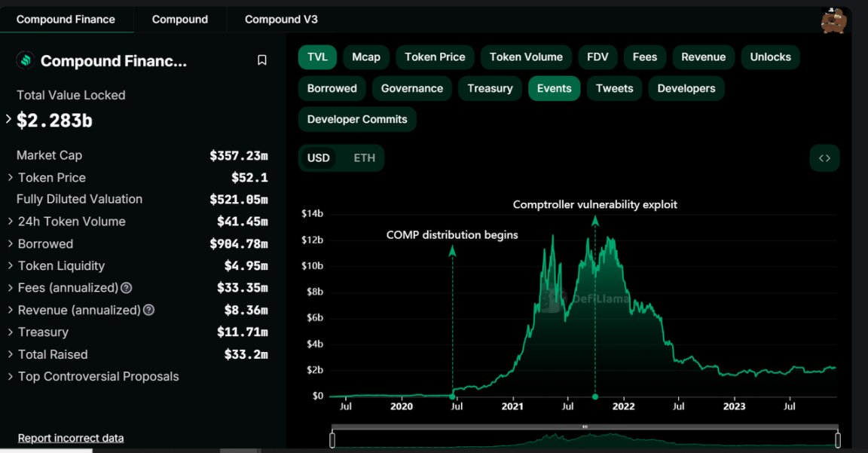Click the Compound Finance protocol logo

(23, 60)
